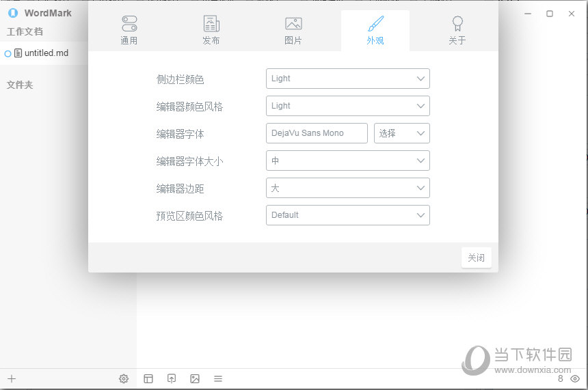Screen dimensions: 588x390
Task: Open the 通用 general settings tab
Action: pos(129,30)
